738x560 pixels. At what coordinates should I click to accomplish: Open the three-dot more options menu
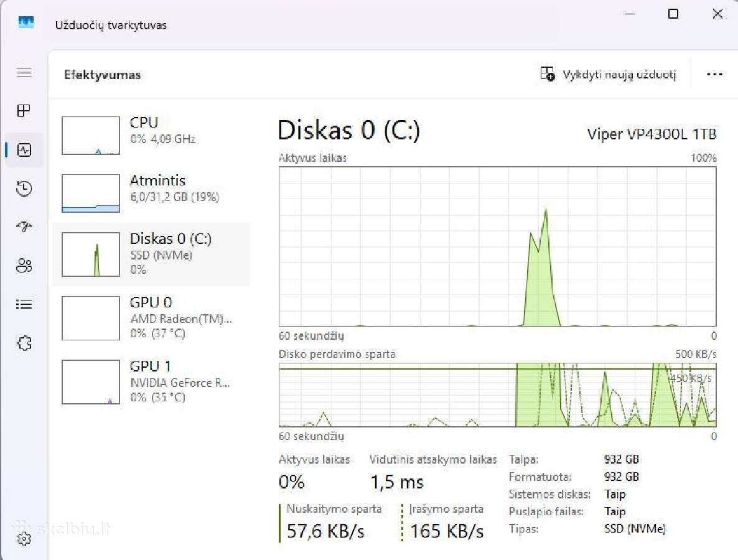[x=714, y=74]
